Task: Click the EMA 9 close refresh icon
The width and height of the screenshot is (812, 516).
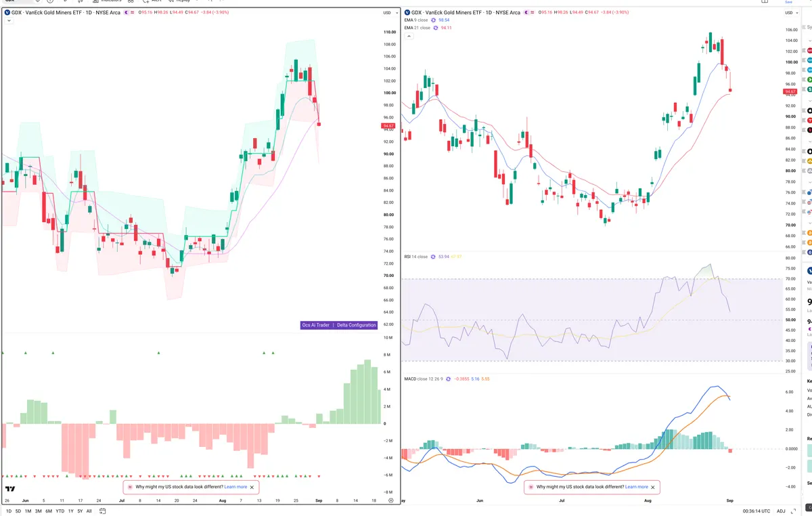Action: (434, 20)
